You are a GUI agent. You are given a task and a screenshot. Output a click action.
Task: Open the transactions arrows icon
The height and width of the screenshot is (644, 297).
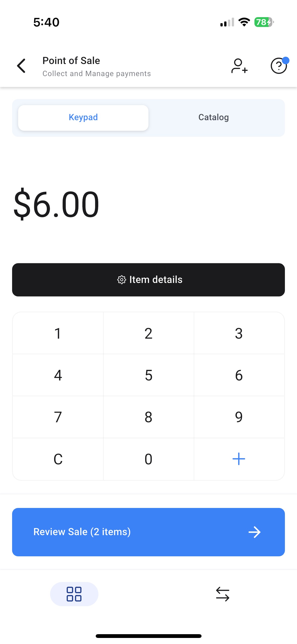pos(223,594)
